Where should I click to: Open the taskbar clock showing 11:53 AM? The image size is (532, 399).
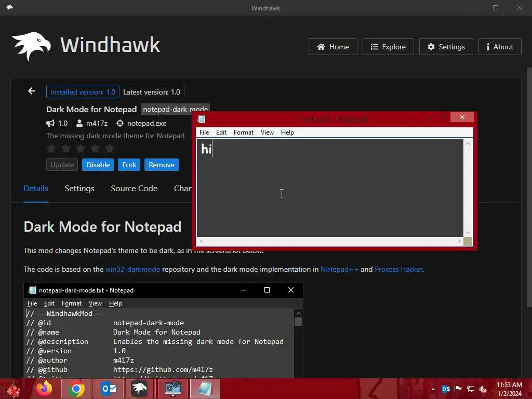tap(509, 389)
